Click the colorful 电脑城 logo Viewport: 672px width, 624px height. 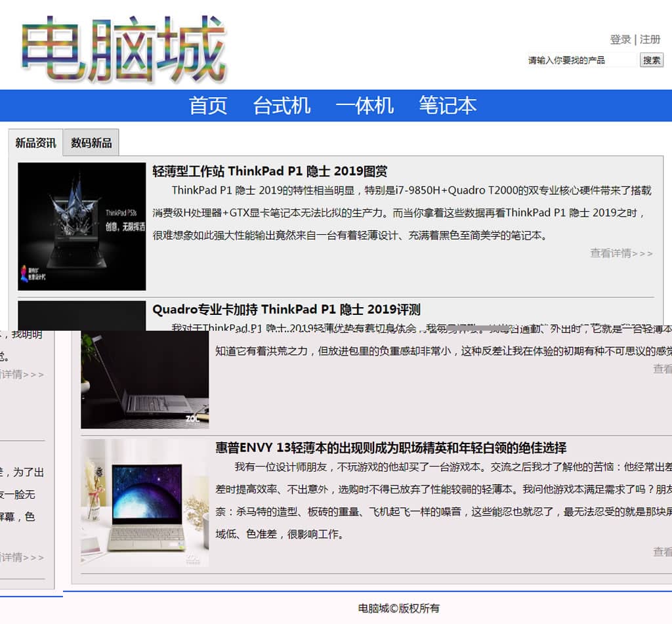tap(123, 49)
